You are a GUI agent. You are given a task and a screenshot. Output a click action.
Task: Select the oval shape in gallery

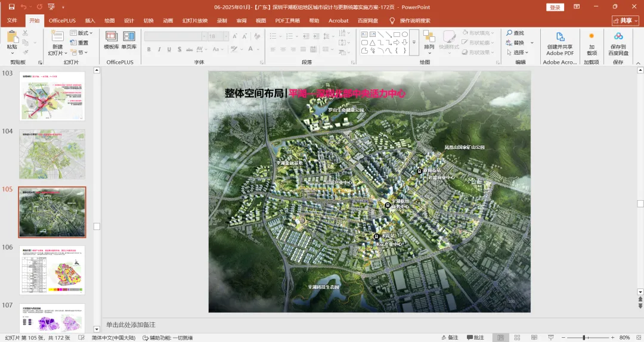(x=404, y=35)
